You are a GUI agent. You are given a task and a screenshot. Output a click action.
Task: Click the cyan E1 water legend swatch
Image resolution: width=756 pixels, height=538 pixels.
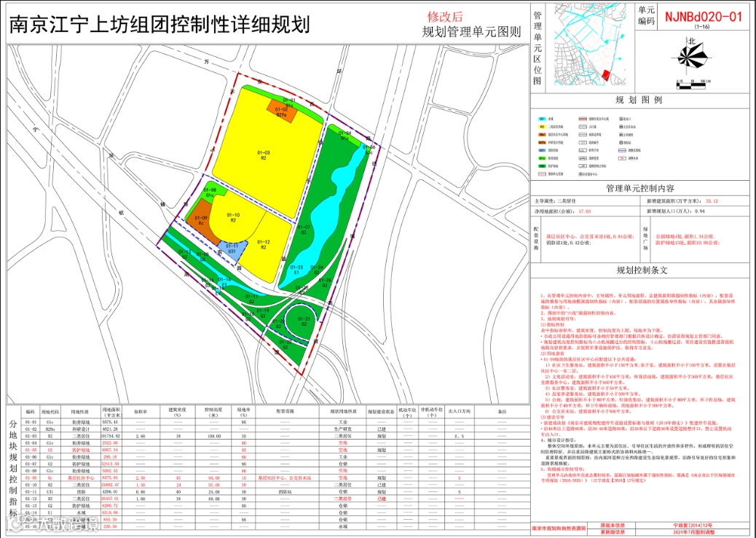542,119
